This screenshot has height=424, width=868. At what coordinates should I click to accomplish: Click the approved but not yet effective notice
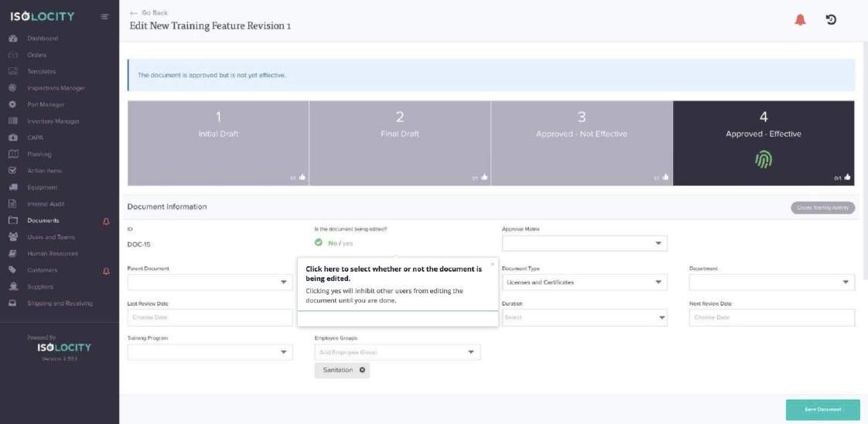point(491,75)
